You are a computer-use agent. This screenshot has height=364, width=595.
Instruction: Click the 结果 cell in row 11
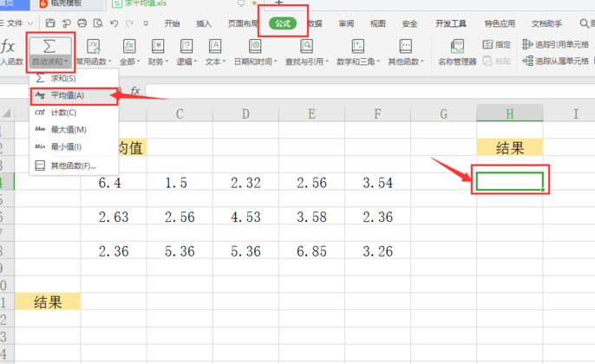click(x=48, y=302)
